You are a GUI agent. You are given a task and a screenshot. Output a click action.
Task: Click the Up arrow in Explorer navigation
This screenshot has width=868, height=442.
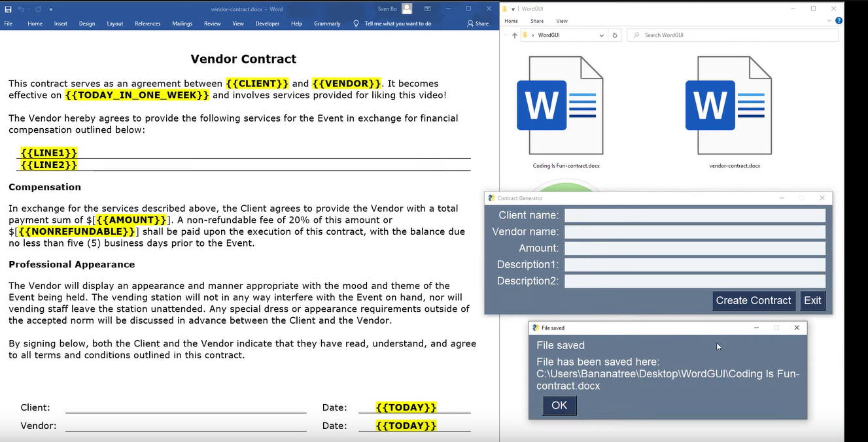click(515, 35)
